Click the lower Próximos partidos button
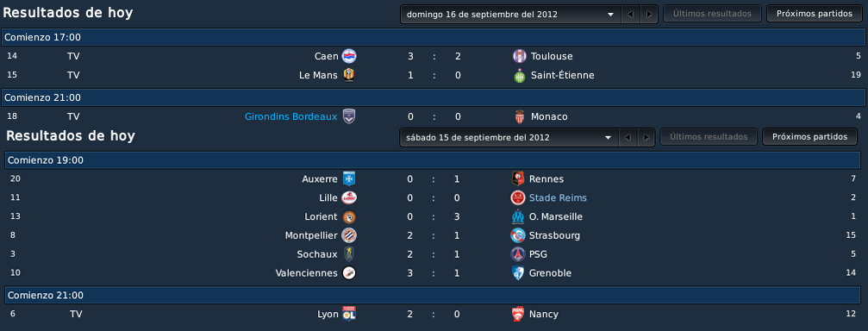The image size is (868, 331). 810,137
